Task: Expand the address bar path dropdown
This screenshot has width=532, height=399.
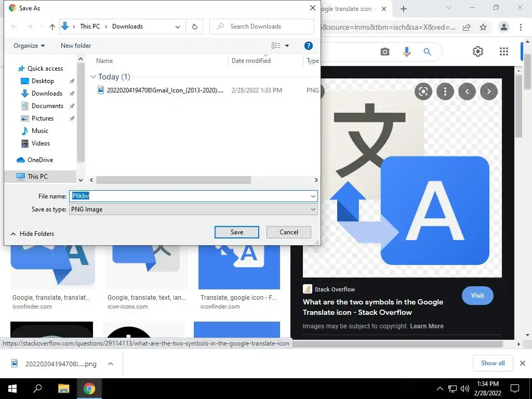Action: click(178, 27)
